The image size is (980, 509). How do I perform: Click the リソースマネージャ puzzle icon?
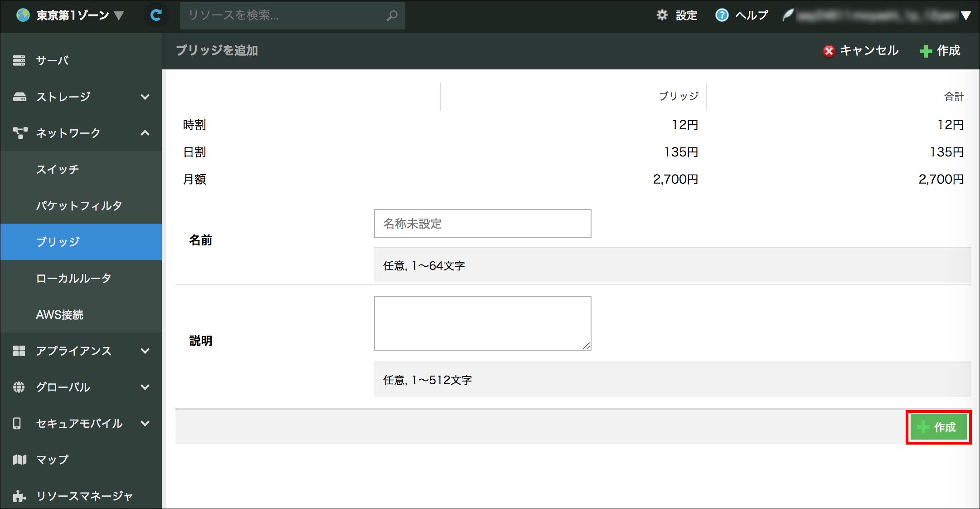(x=19, y=496)
